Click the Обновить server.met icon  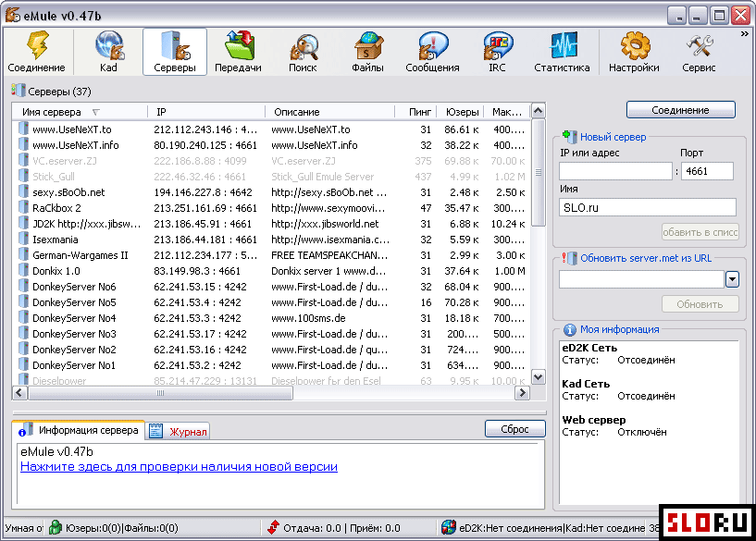[x=570, y=258]
